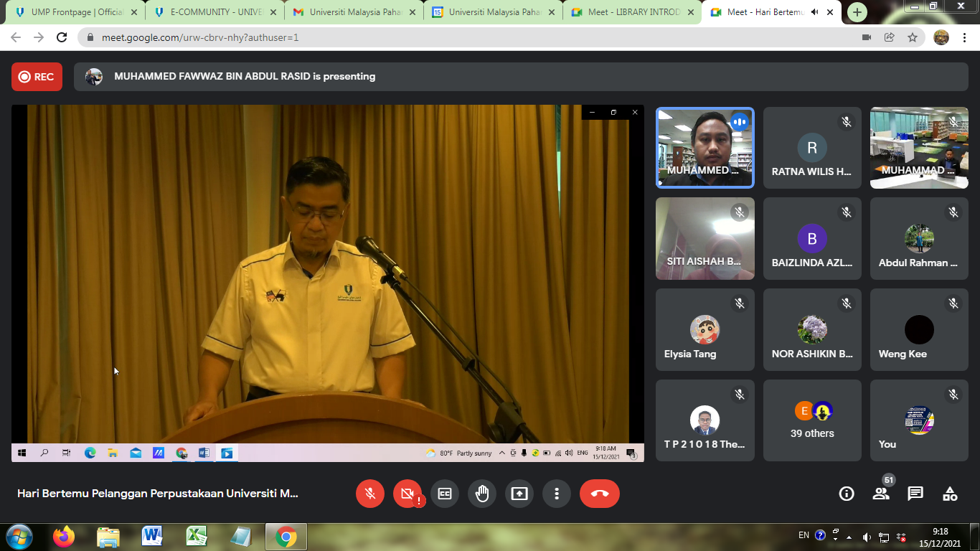Open a new browser tab
This screenshot has width=980, height=551.
(x=857, y=12)
